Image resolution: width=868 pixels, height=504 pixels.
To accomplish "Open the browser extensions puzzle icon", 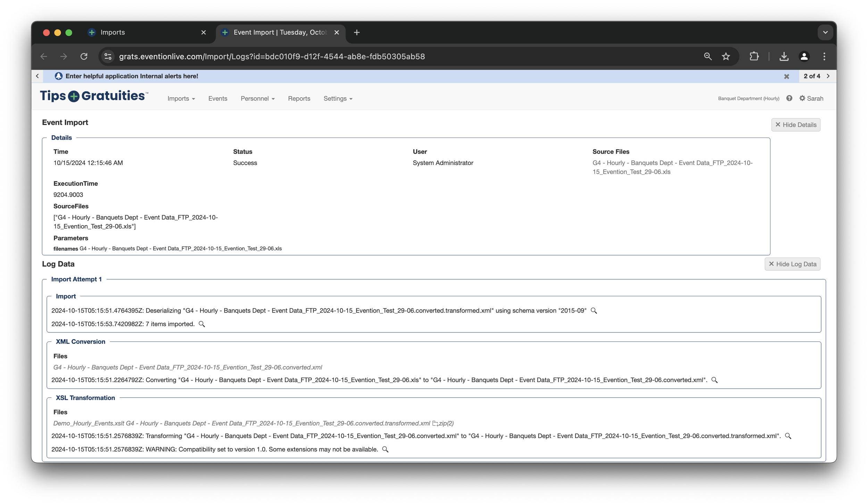I will pos(754,56).
